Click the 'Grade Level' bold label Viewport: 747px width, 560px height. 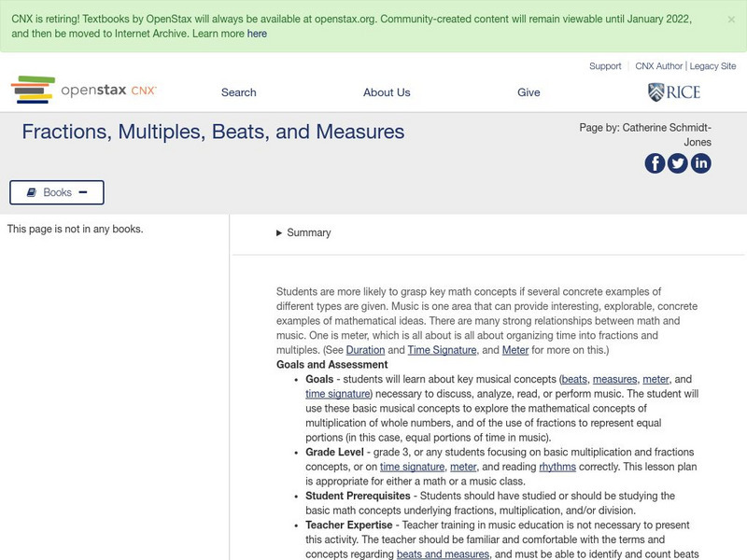click(x=334, y=452)
